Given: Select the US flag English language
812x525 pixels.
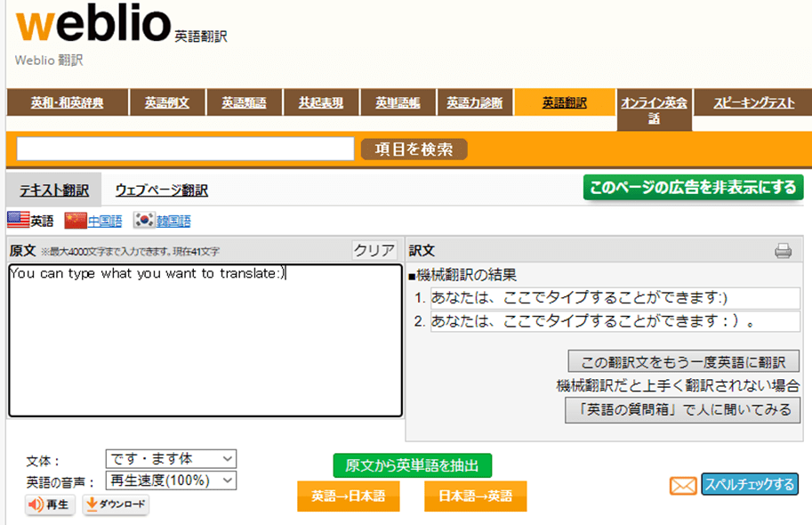Looking at the screenshot, I should pyautogui.click(x=30, y=221).
